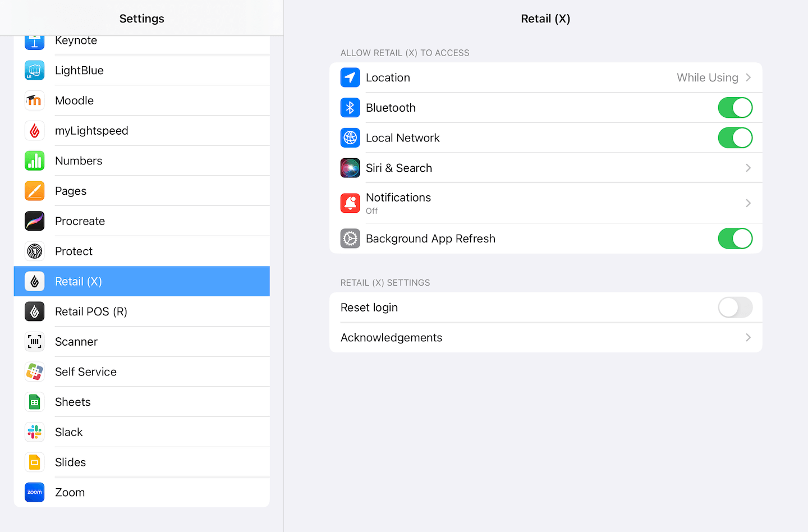The image size is (808, 532).
Task: Tap the myLightspeed flame icon
Action: (35, 131)
